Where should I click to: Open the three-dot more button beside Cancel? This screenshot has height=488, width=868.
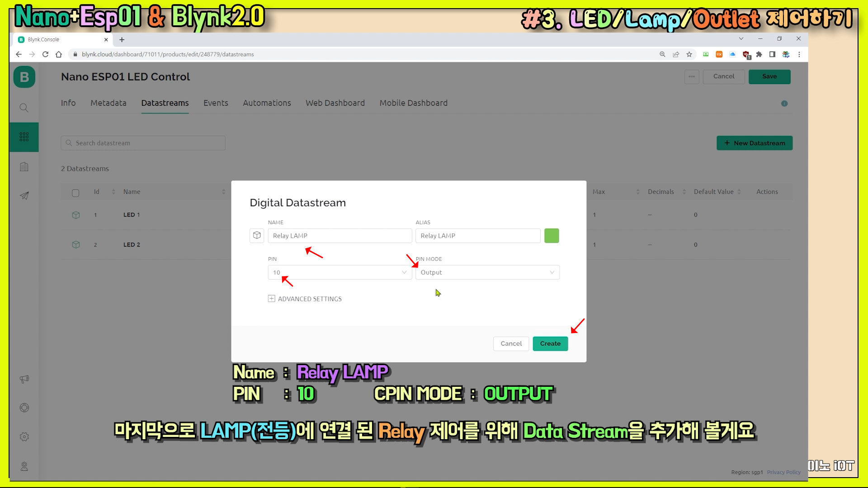[x=692, y=76]
